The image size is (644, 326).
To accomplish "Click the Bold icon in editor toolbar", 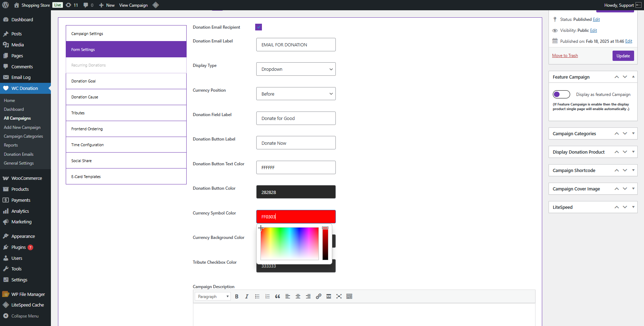I will 237,297.
